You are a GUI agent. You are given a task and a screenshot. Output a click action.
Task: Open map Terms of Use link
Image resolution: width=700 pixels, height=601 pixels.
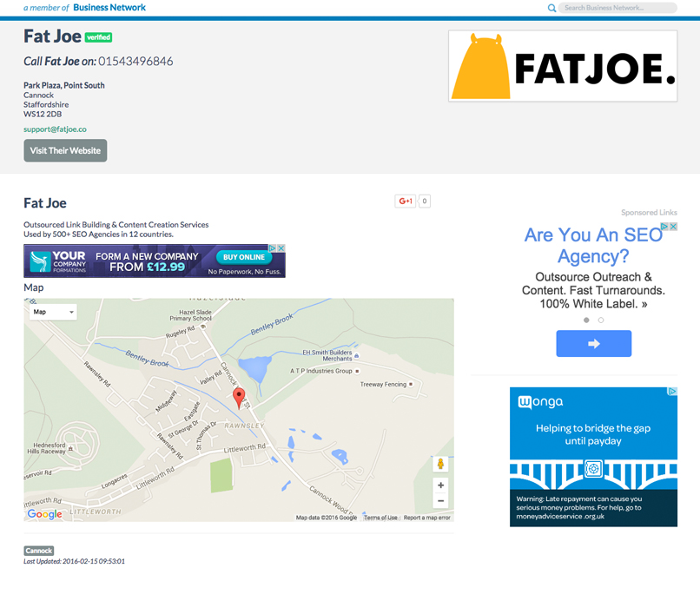tap(380, 518)
